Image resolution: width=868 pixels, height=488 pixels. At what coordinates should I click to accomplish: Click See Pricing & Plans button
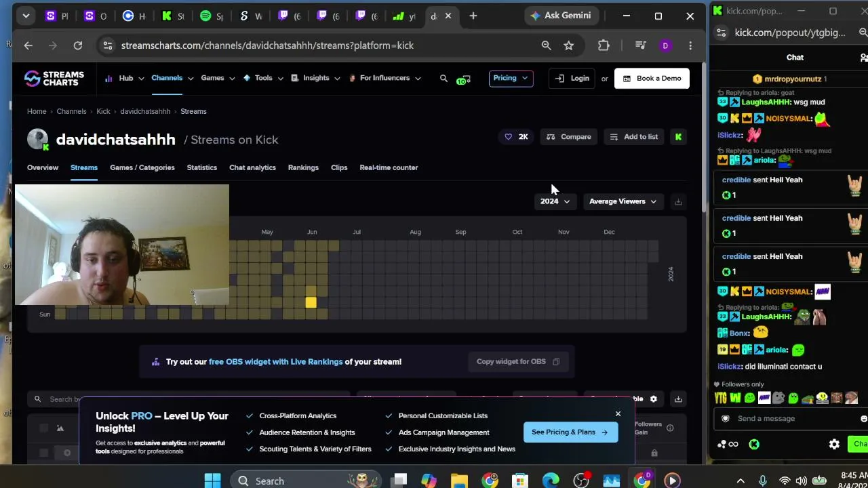point(570,432)
